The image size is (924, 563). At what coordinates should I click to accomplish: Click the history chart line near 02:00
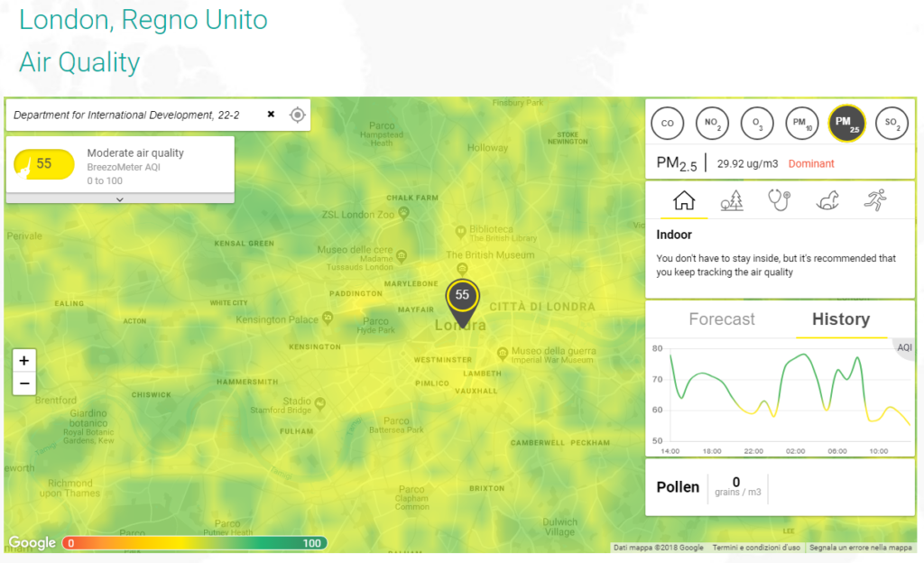[x=795, y=357]
